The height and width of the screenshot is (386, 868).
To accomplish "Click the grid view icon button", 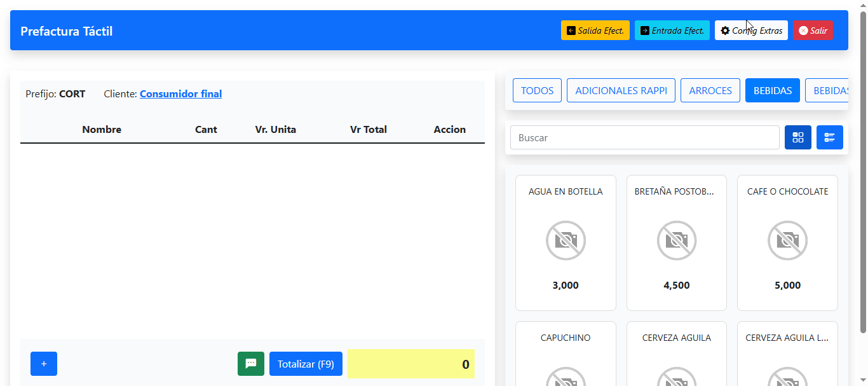I will 797,137.
